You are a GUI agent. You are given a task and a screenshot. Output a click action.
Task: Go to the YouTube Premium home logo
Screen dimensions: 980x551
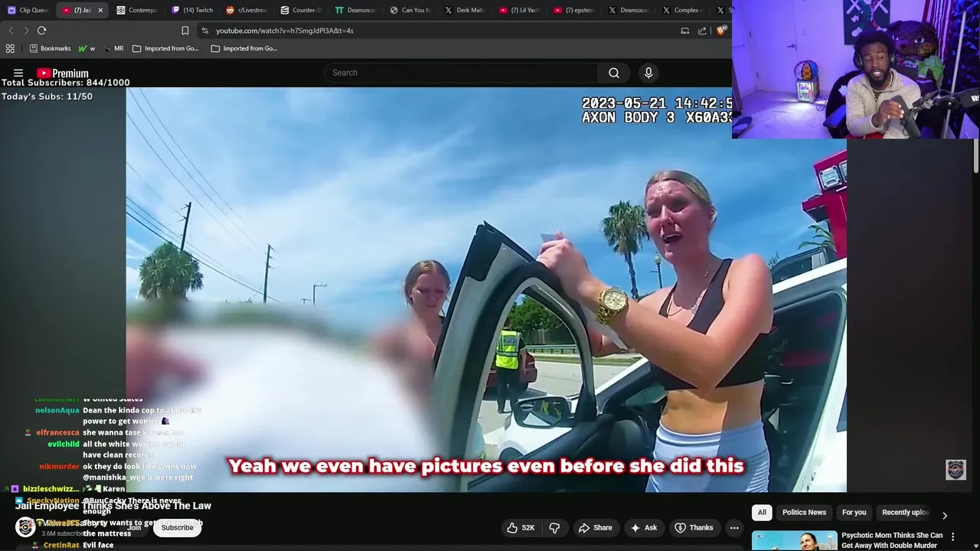tap(63, 73)
